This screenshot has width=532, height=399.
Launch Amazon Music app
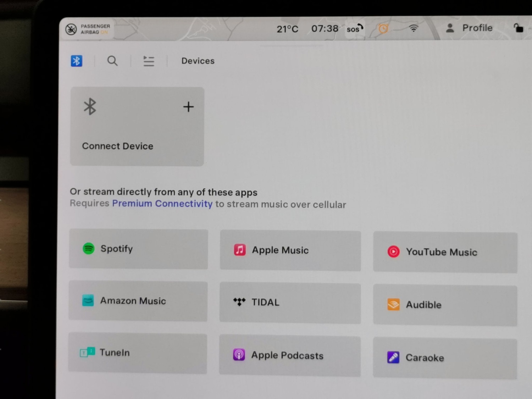click(x=138, y=301)
